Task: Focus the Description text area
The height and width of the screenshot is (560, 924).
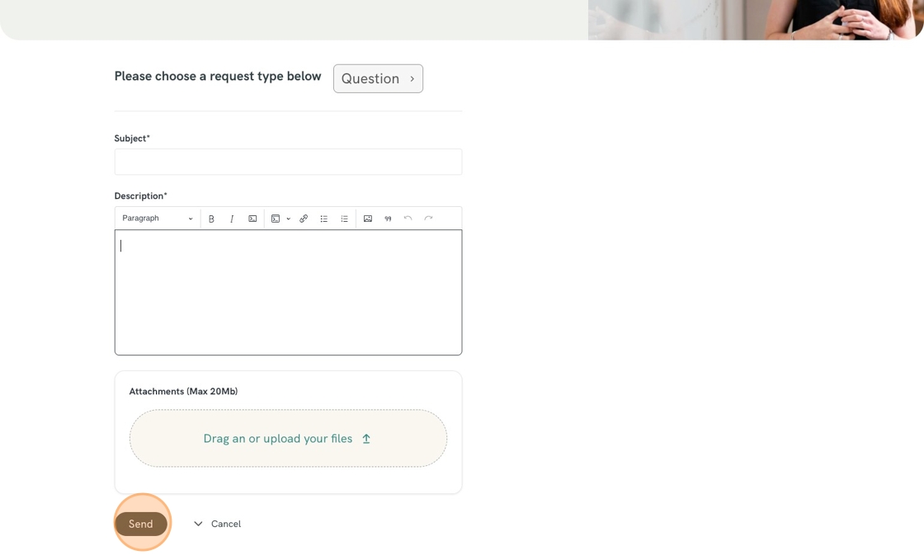Action: 288,293
